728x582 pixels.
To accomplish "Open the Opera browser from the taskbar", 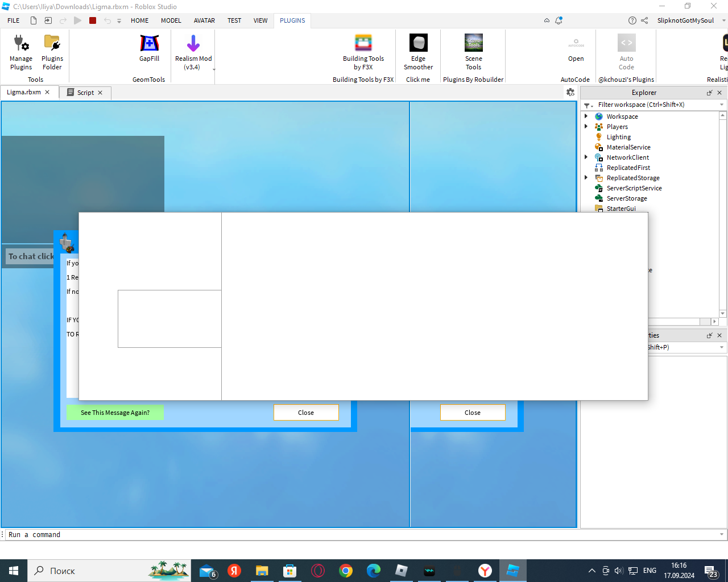I will click(x=318, y=571).
